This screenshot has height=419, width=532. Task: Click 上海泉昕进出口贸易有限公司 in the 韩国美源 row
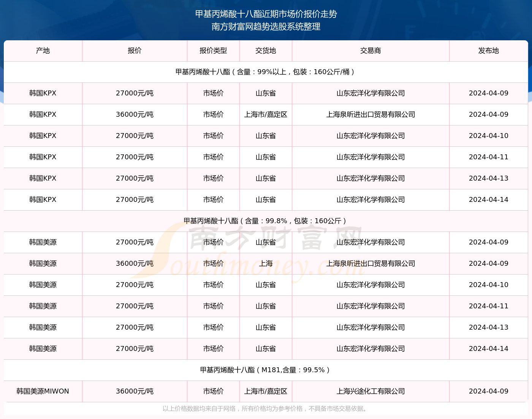pyautogui.click(x=370, y=263)
